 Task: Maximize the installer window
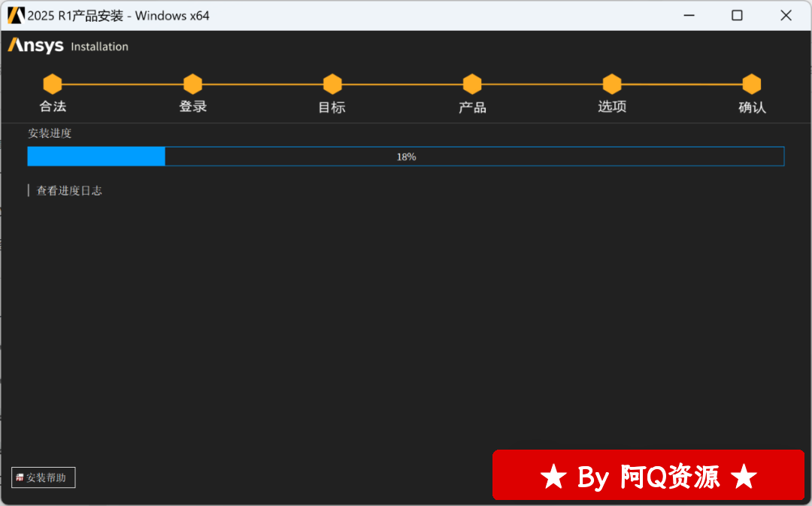click(737, 16)
